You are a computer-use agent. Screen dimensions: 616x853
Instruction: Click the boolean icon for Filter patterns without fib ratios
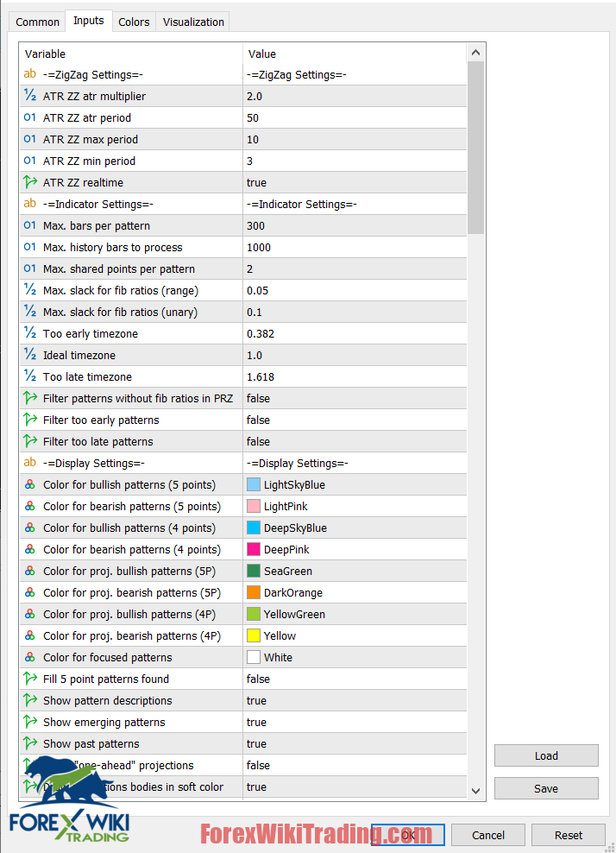pyautogui.click(x=30, y=398)
